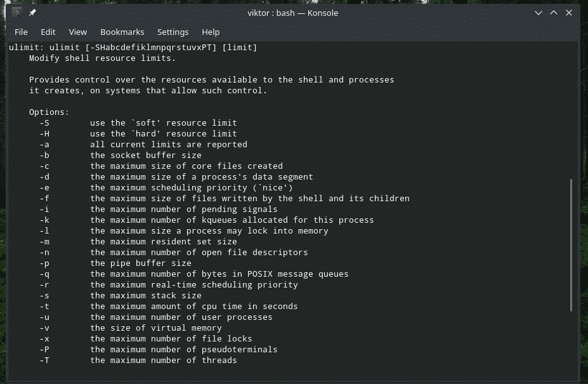588x384 pixels.
Task: Click the "viktor : bash — Konsole" title bar
Action: [292, 13]
